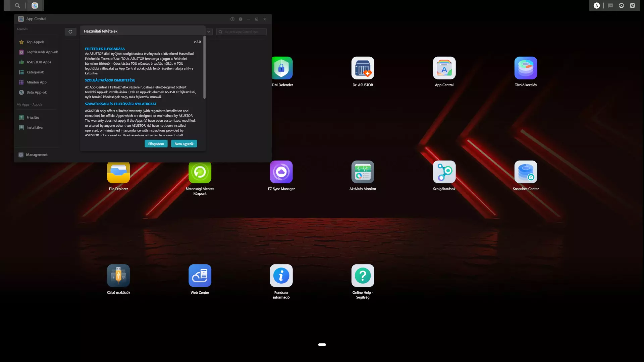Viewport: 644px width, 362px height.
Task: Click the refresh button in App Central
Action: coord(70,32)
